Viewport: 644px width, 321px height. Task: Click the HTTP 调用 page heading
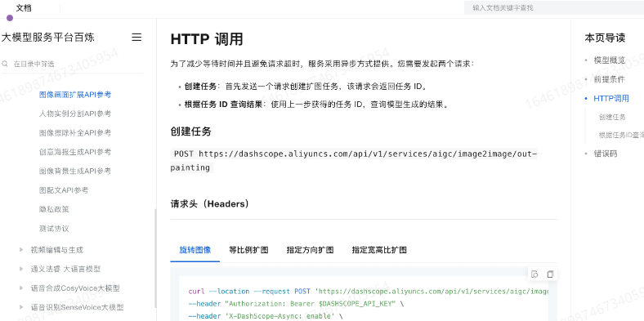pyautogui.click(x=207, y=39)
